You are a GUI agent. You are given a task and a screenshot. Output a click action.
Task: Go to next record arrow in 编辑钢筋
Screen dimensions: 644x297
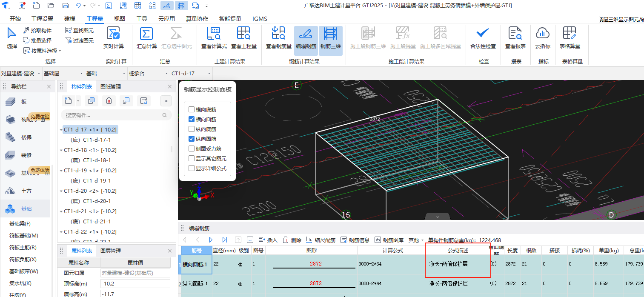[x=210, y=240]
